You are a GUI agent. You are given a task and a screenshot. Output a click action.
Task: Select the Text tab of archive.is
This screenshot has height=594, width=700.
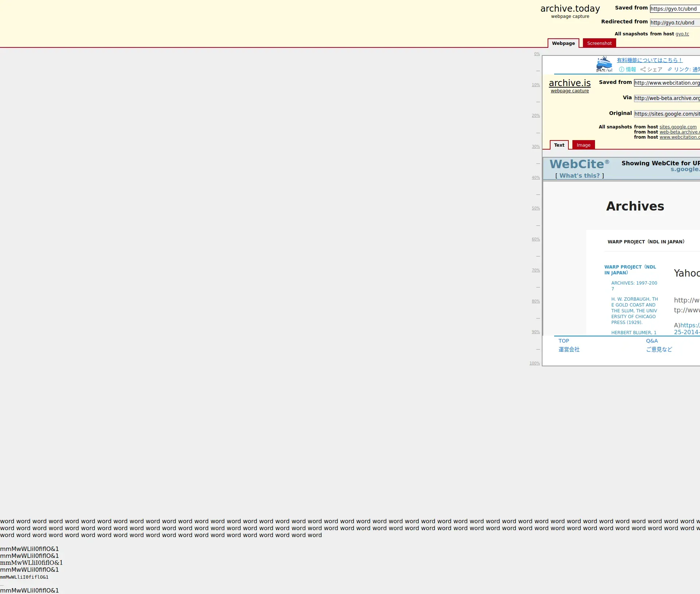[x=559, y=145]
